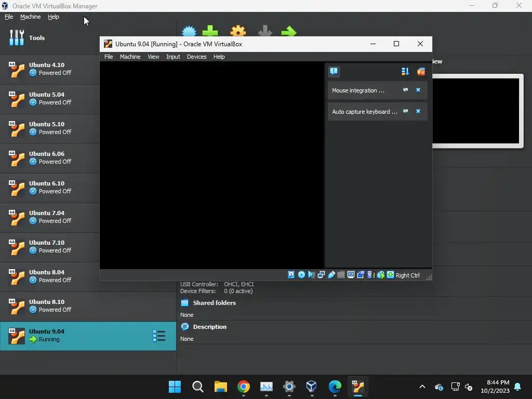532x399 pixels.
Task: Open Machine menu in Ubuntu 9.04 VM window
Action: point(130,57)
